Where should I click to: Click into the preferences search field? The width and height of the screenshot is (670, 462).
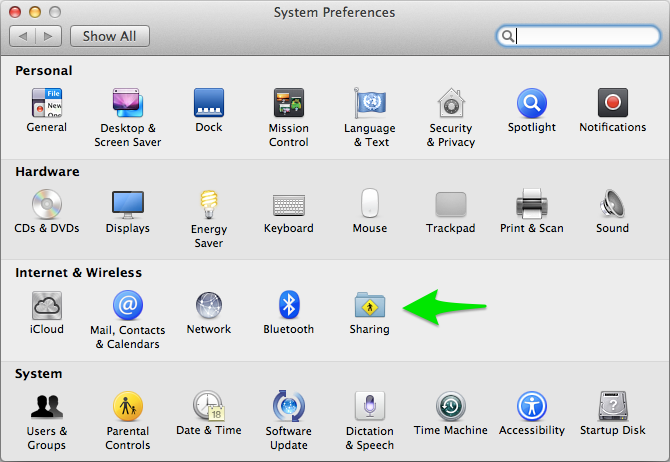pos(578,36)
